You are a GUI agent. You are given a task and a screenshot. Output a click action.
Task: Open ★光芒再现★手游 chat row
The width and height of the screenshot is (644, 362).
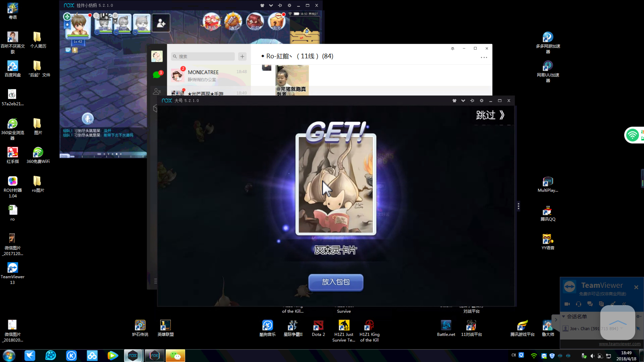(209, 91)
